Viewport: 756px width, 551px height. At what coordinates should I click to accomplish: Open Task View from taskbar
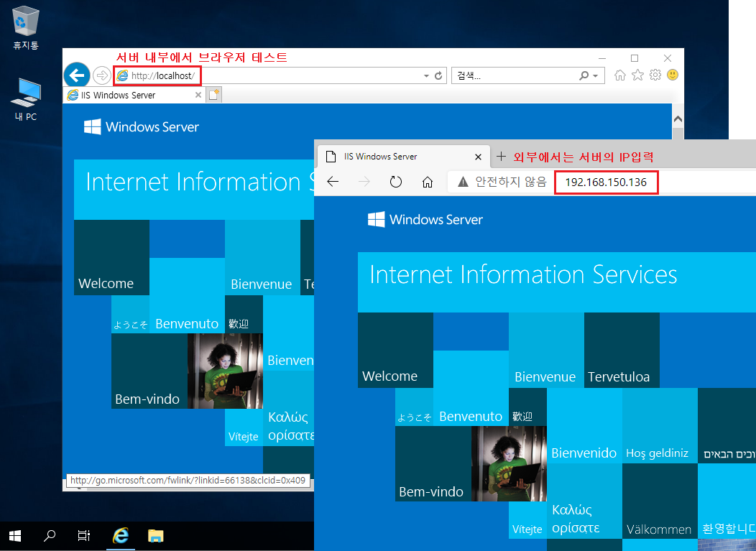click(84, 536)
